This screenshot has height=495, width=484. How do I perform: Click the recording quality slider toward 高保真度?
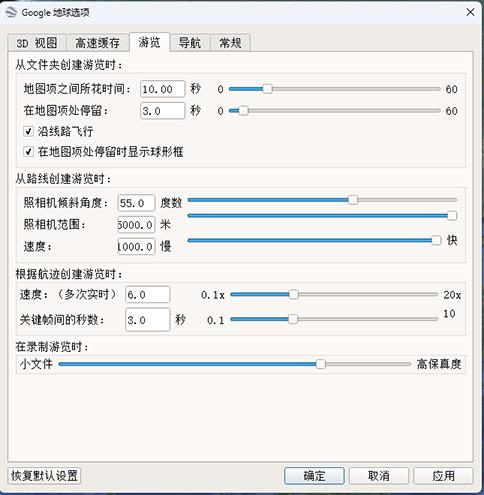(x=367, y=364)
